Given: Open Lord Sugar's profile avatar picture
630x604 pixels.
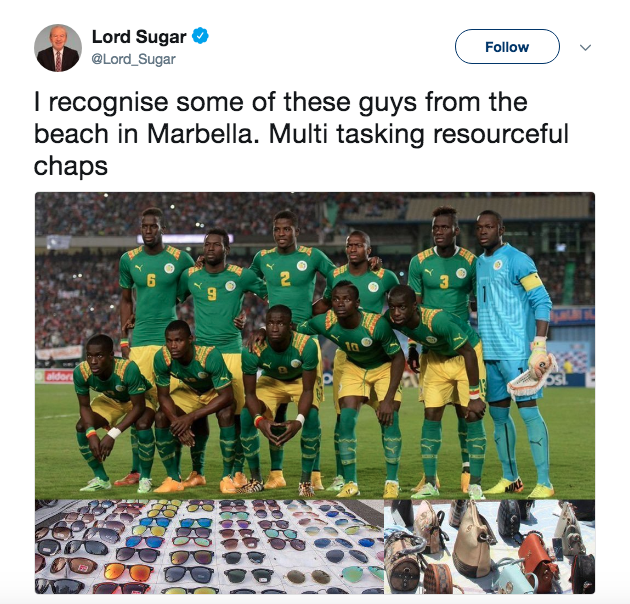Looking at the screenshot, I should [x=58, y=48].
